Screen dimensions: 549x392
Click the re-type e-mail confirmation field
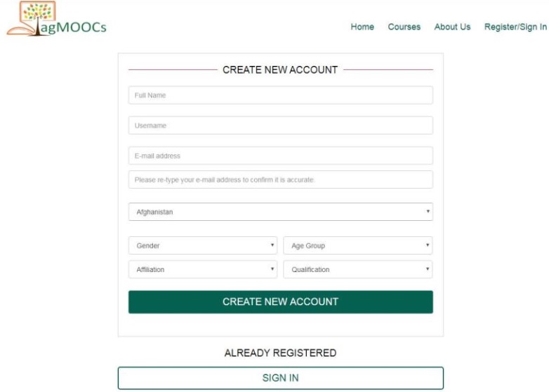[280, 180]
